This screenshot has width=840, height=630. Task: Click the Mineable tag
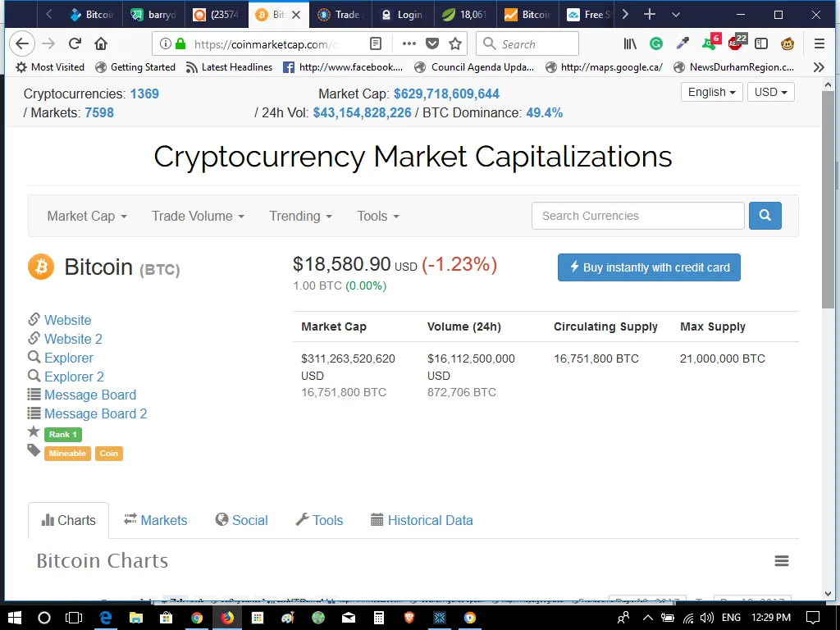click(67, 453)
